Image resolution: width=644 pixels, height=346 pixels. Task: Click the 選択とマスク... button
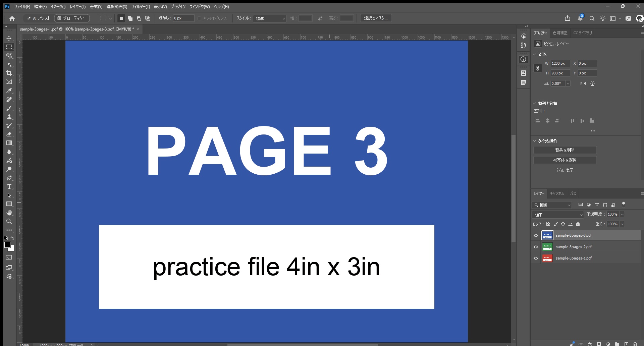tap(376, 18)
